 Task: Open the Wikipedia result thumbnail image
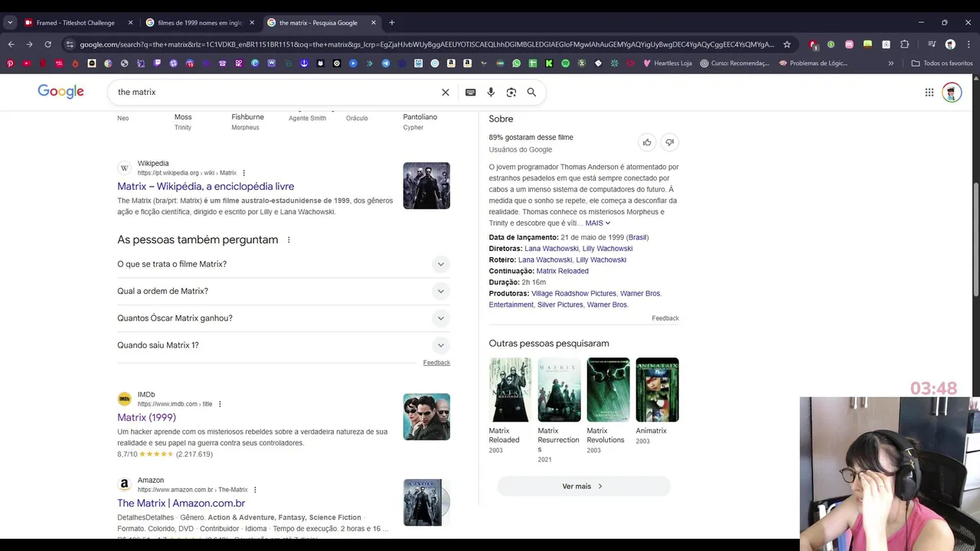click(x=426, y=185)
